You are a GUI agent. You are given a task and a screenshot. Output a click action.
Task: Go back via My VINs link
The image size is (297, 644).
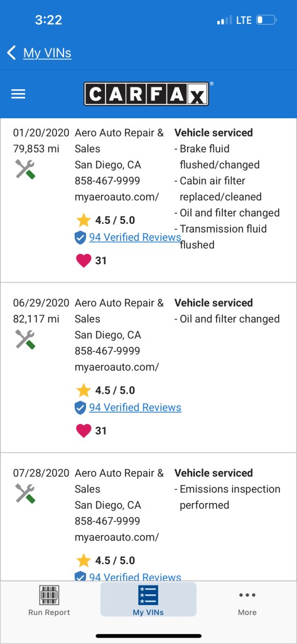[47, 53]
